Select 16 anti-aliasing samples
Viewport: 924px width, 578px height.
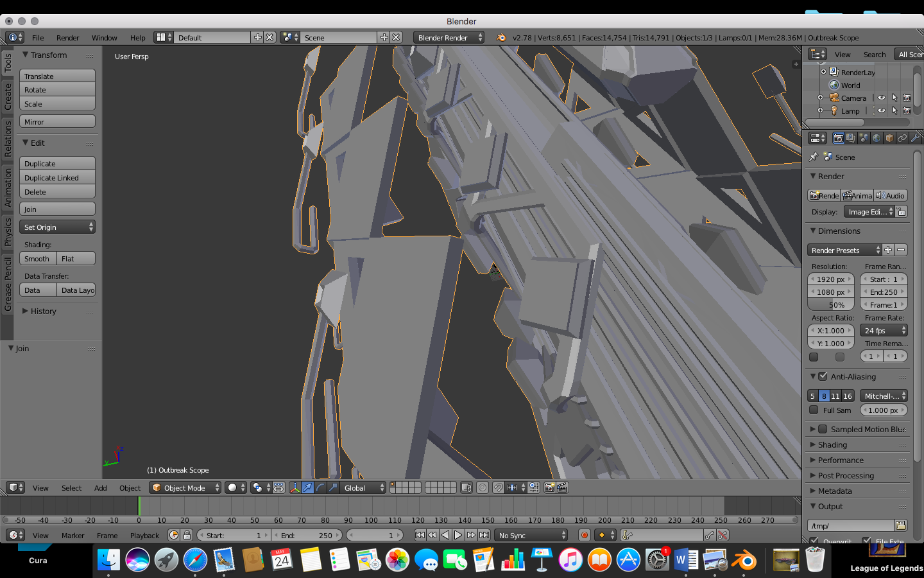848,396
